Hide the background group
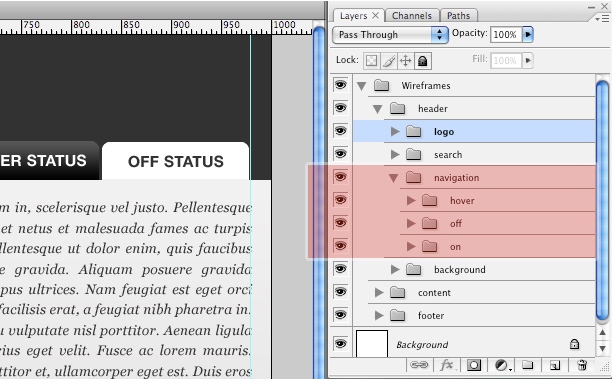Screen dimensions: 612x379 pyautogui.click(x=340, y=269)
